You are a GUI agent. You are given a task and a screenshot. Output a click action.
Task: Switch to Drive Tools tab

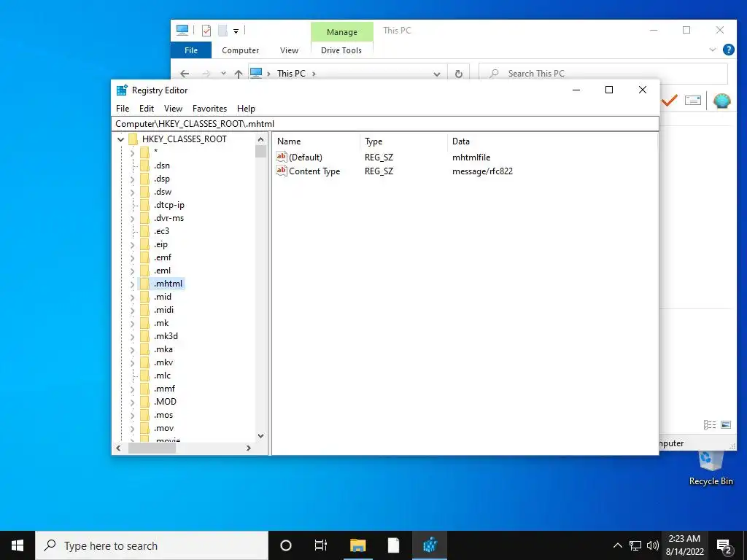pyautogui.click(x=341, y=50)
